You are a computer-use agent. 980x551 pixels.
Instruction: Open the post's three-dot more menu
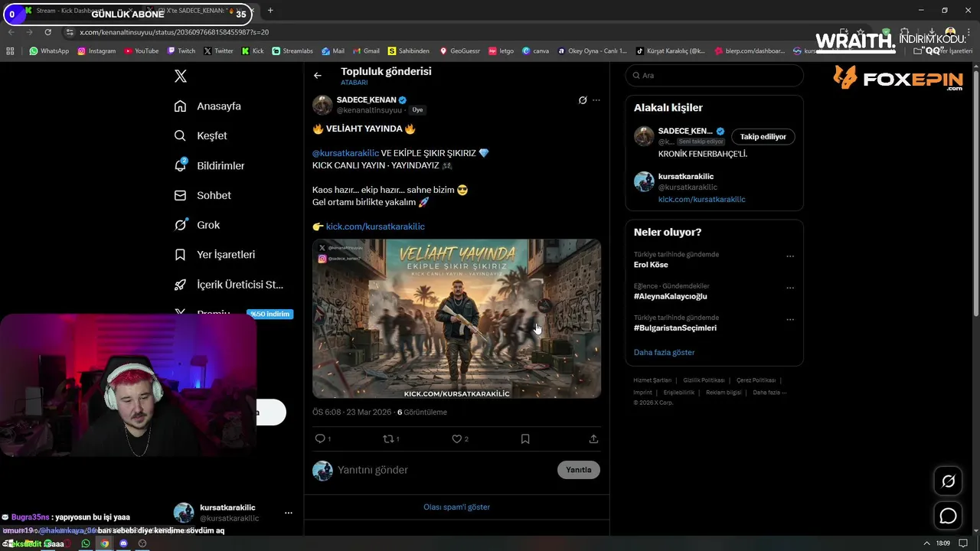[596, 100]
